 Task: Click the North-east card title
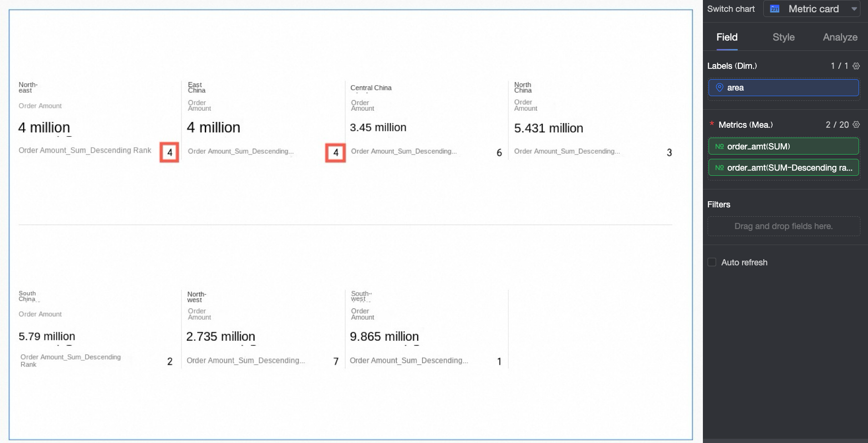click(x=28, y=88)
